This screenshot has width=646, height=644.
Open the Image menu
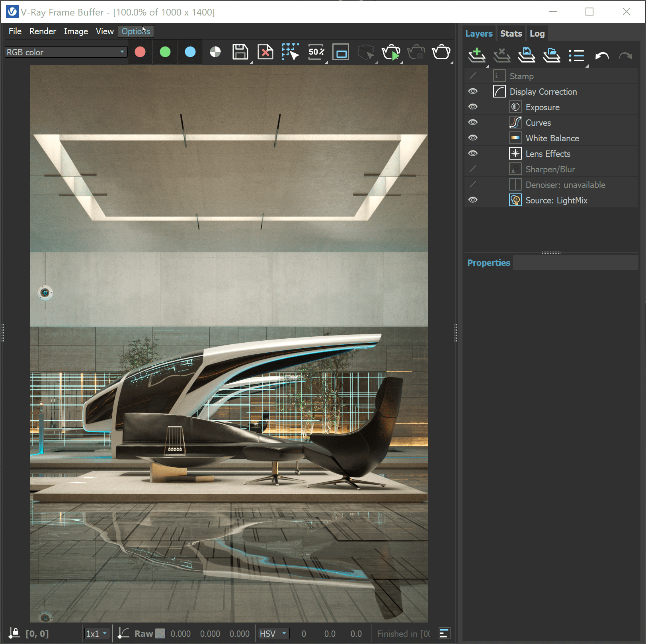(x=76, y=31)
